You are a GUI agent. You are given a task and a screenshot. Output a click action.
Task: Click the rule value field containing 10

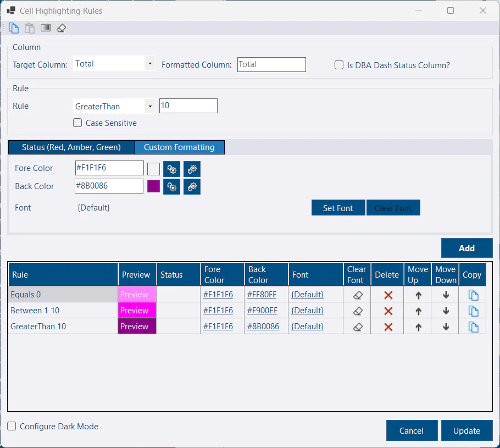point(188,106)
